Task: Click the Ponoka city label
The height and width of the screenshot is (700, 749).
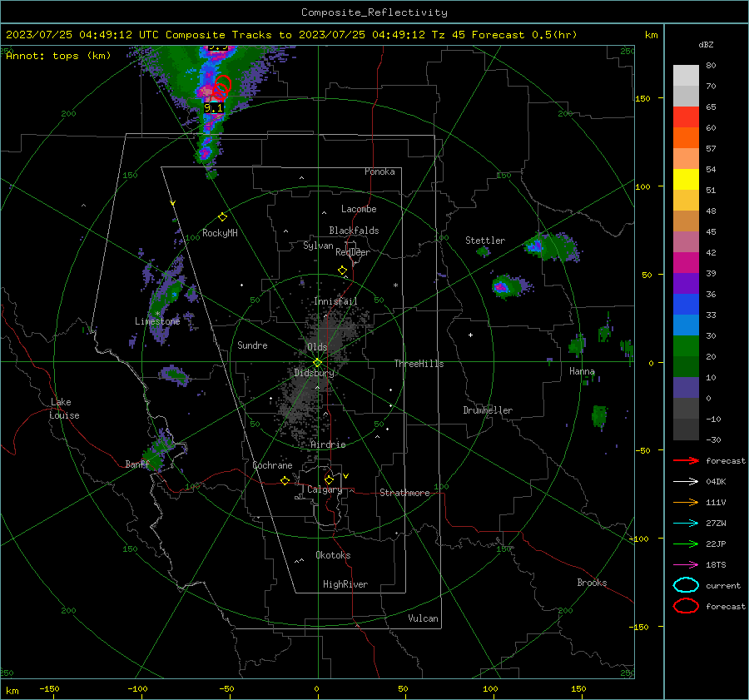Action: click(x=379, y=171)
